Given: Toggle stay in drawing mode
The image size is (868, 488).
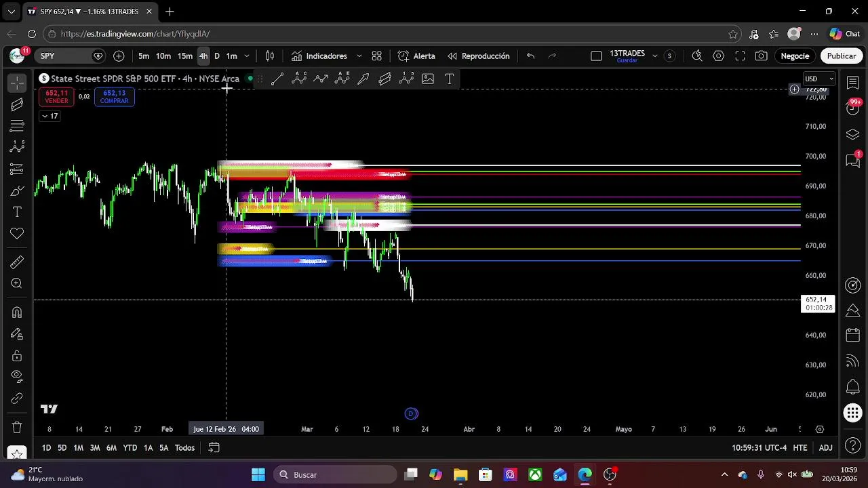Looking at the screenshot, I should point(17,334).
